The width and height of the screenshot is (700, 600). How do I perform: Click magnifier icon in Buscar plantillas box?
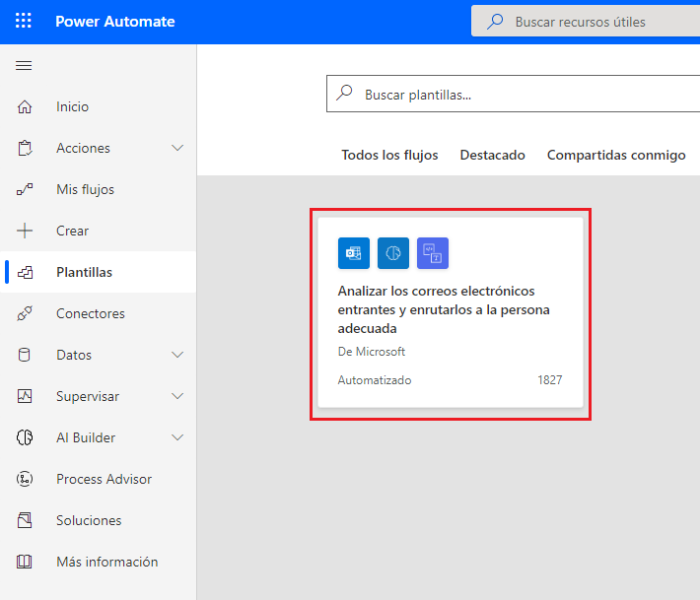coord(345,94)
